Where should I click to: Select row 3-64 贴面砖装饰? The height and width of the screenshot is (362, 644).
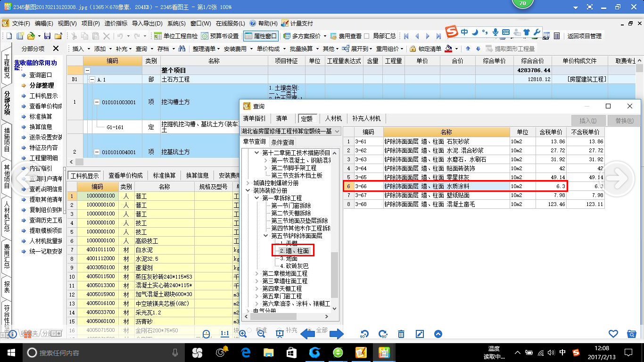point(474,168)
